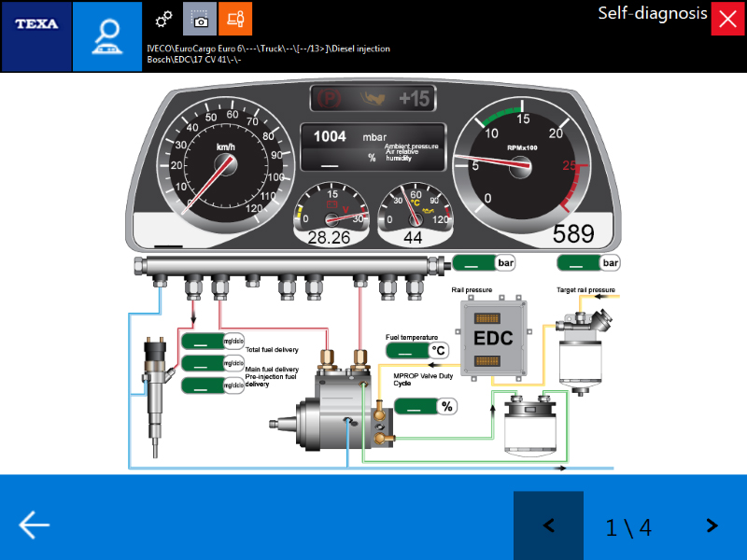Click the EDC control unit icon
This screenshot has width=747, height=560.
[x=493, y=338]
